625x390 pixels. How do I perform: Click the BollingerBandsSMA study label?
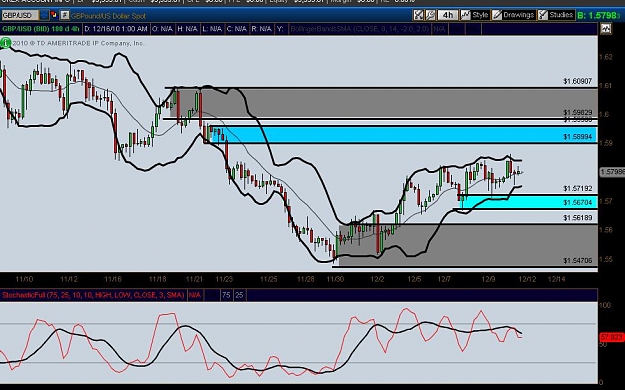click(359, 29)
